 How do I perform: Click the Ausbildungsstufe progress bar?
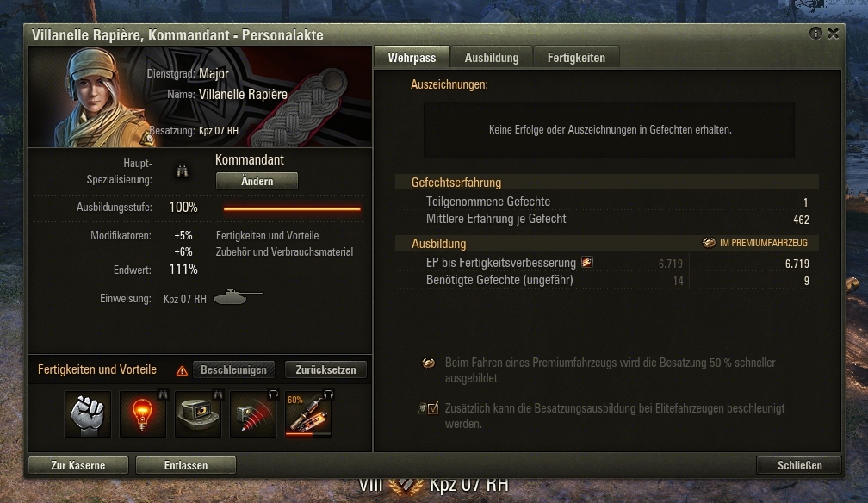click(x=292, y=208)
